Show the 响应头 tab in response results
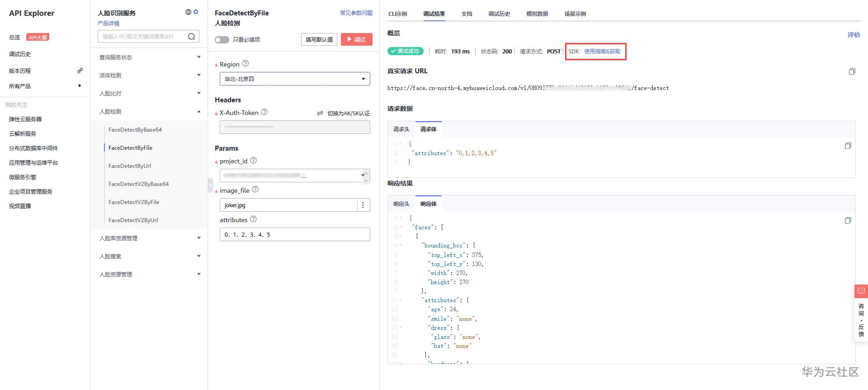The height and width of the screenshot is (390, 868). 401,204
